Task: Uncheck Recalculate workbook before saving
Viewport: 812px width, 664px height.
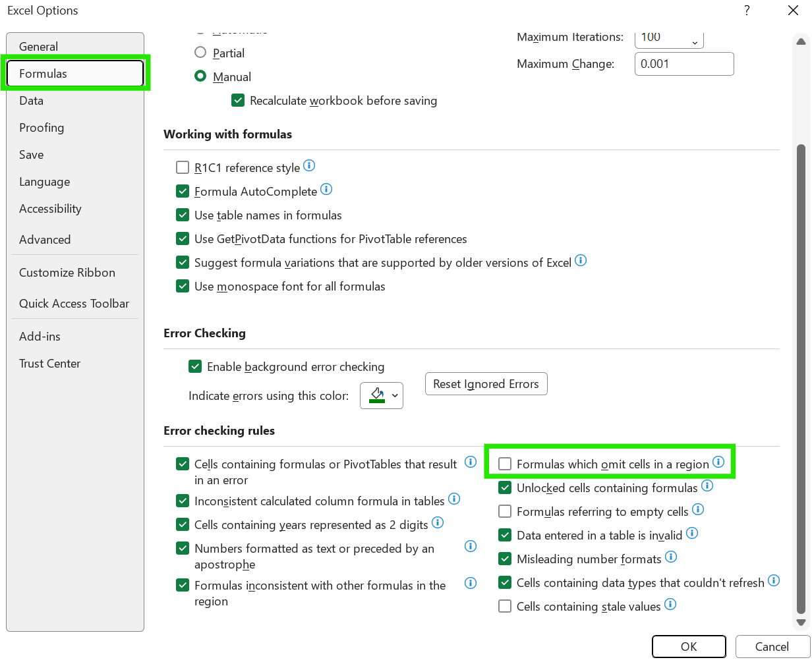Action: tap(238, 101)
